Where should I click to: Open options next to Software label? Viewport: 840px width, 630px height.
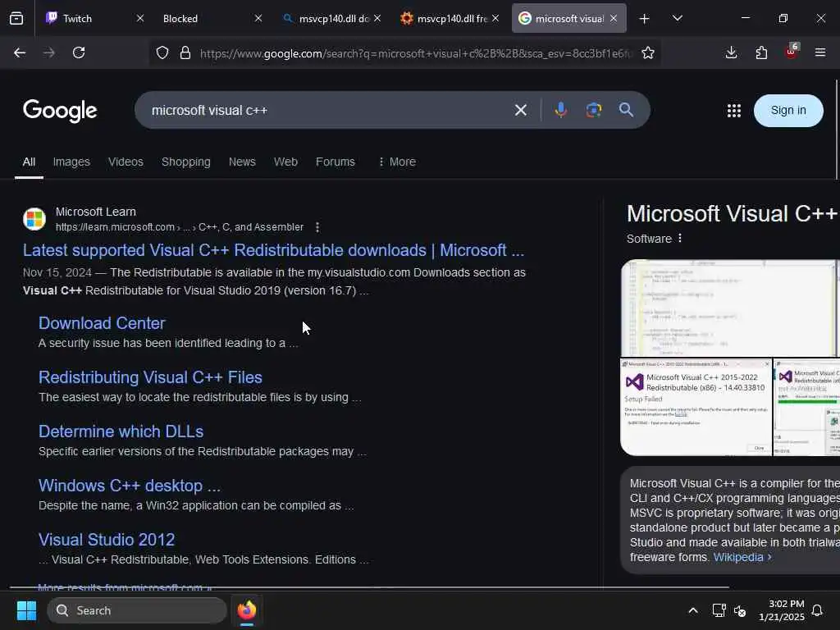[680, 238]
